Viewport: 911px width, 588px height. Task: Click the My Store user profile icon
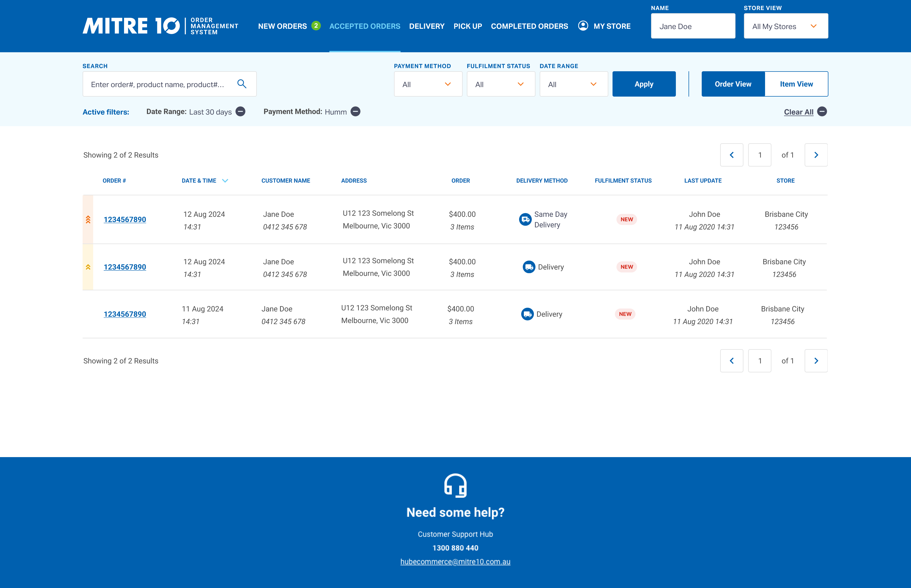pyautogui.click(x=583, y=26)
